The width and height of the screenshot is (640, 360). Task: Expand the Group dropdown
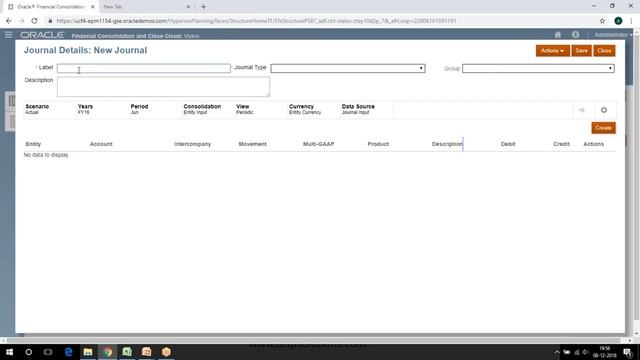(538, 68)
